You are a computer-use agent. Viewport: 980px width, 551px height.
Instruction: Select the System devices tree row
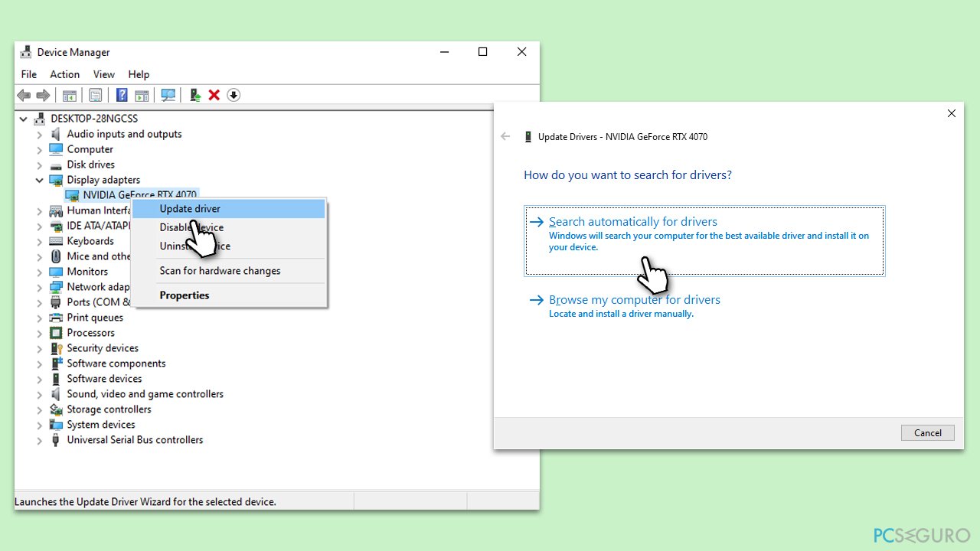click(x=93, y=425)
